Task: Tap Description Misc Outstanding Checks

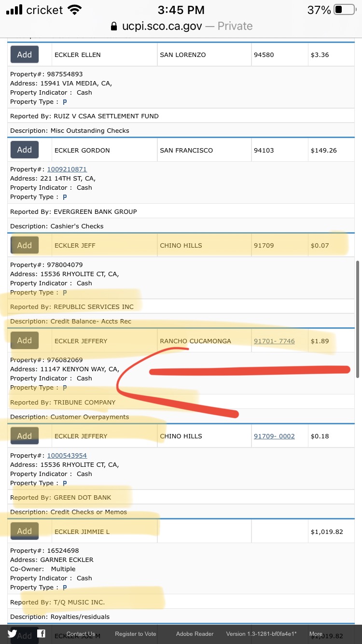Action: tap(70, 131)
